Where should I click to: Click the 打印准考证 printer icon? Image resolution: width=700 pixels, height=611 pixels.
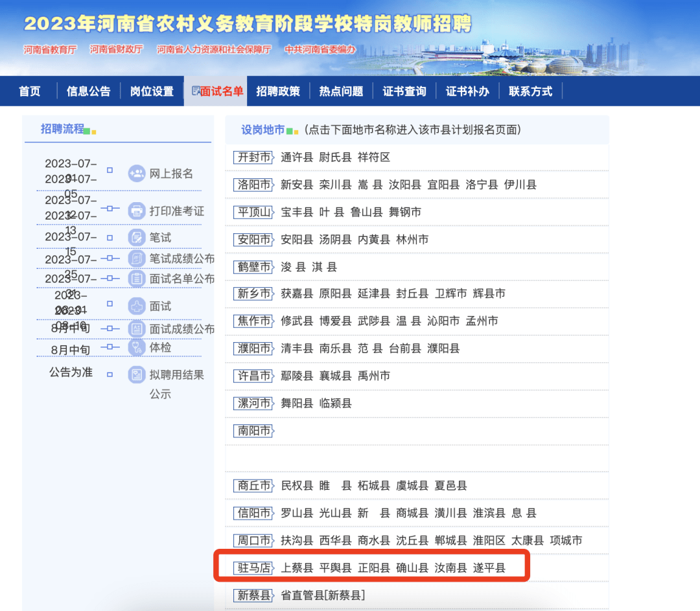click(x=137, y=211)
